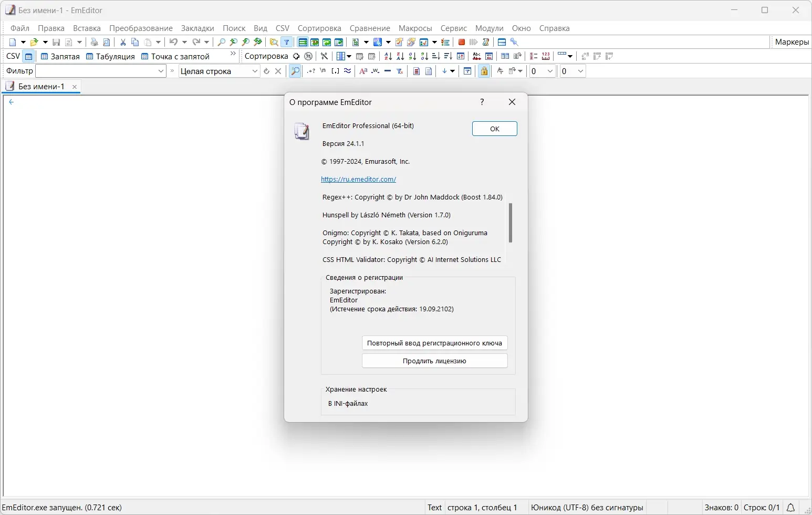Click the about dialog credits scrollbar
Image resolution: width=812 pixels, height=515 pixels.
pyautogui.click(x=510, y=223)
